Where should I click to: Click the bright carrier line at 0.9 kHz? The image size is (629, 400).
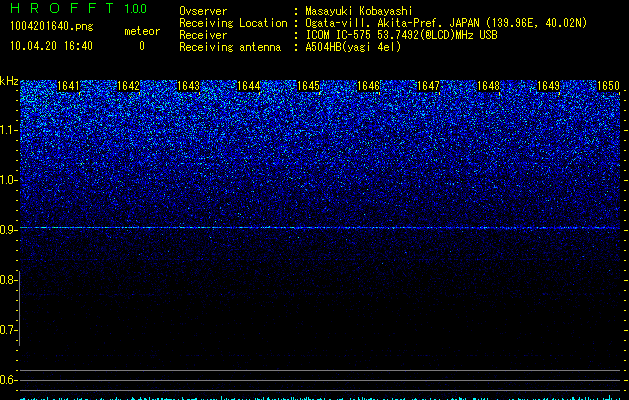pos(320,227)
